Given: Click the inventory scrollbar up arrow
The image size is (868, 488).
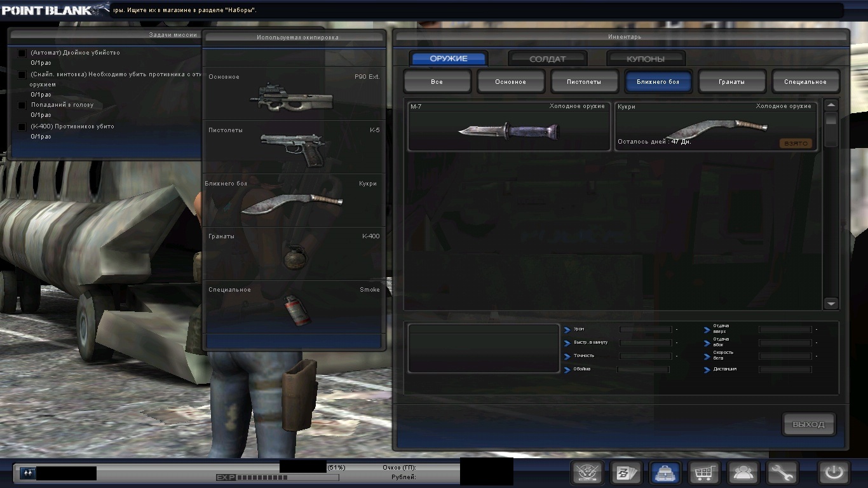Looking at the screenshot, I should tap(831, 105).
